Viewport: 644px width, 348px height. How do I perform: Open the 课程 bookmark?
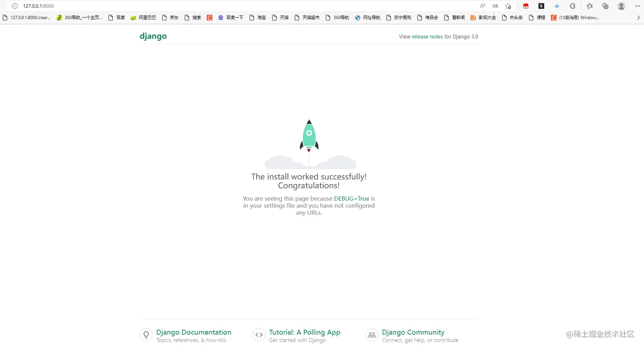[x=537, y=17]
